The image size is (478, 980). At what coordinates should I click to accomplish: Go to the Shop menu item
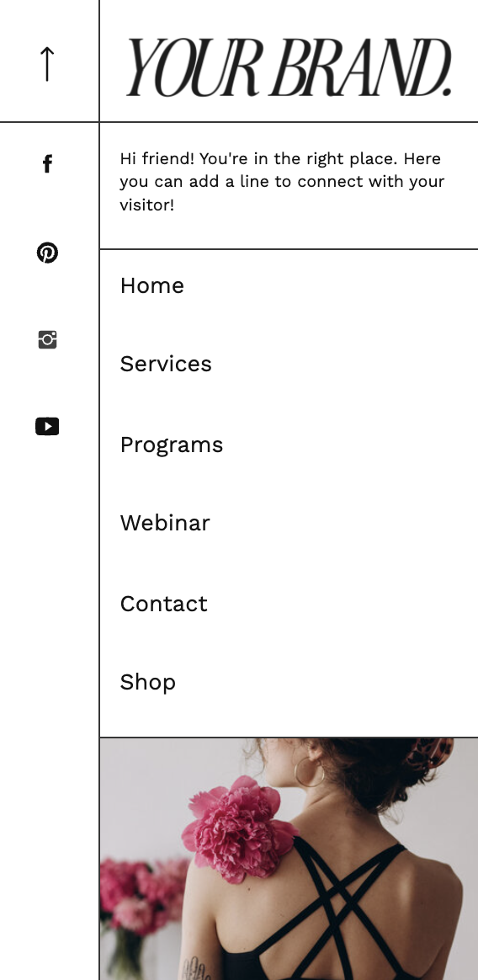pyautogui.click(x=147, y=683)
